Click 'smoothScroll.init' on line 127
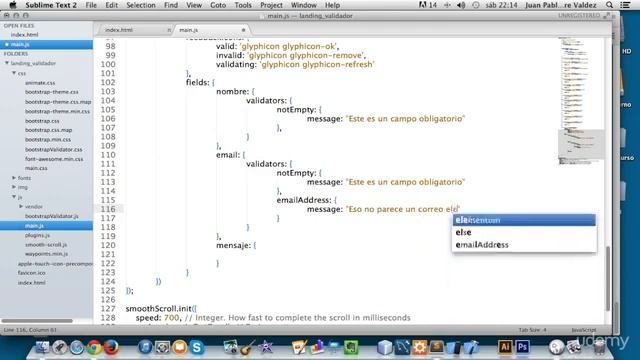640x360 pixels. click(x=158, y=309)
